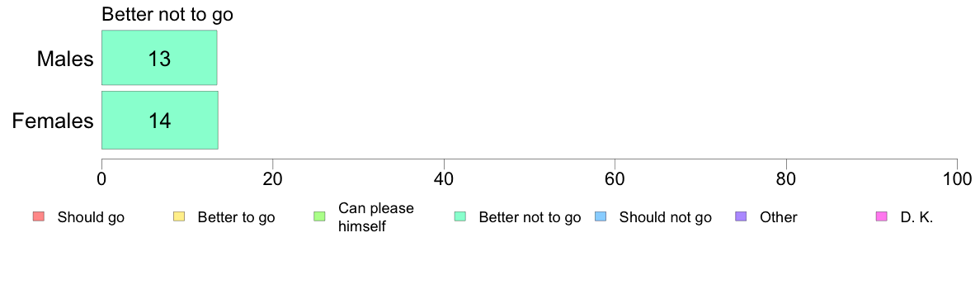Image resolution: width=980 pixels, height=304 pixels.
Task: Click the Males axis label
Action: (66, 59)
